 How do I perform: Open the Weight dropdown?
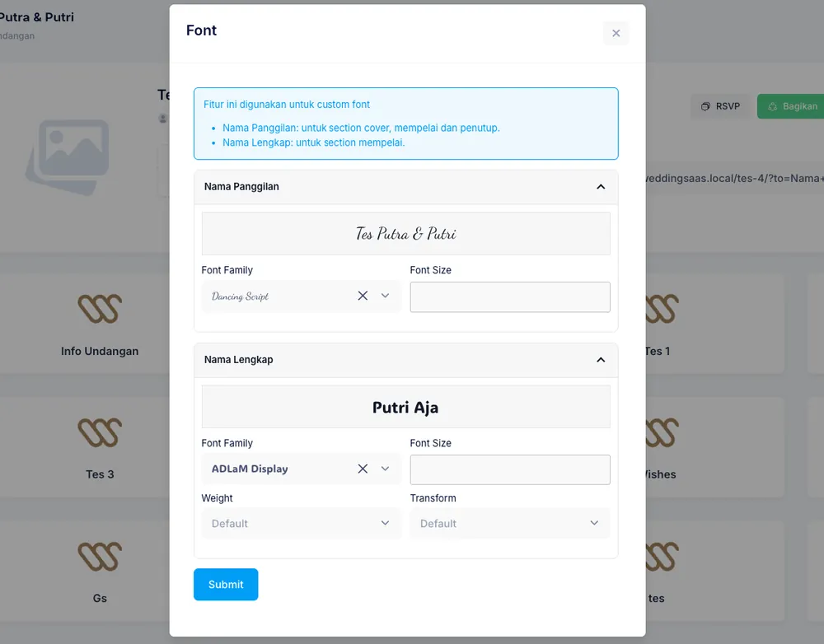tap(301, 523)
